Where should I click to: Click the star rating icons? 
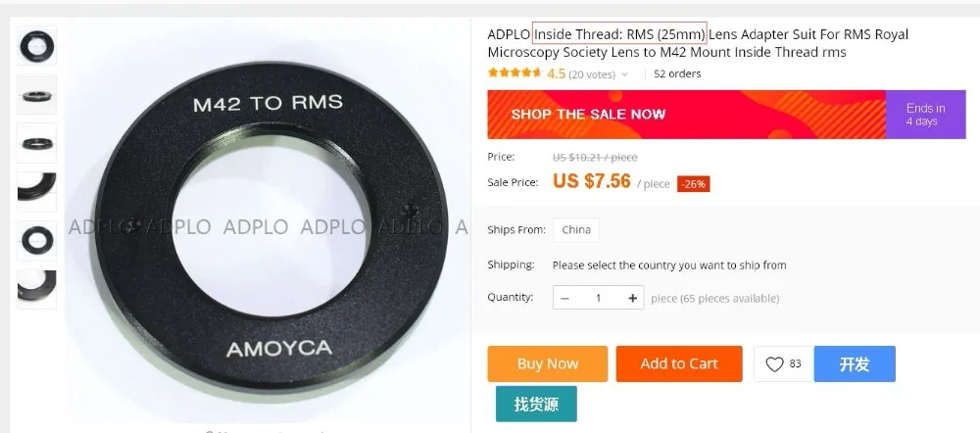coord(514,73)
